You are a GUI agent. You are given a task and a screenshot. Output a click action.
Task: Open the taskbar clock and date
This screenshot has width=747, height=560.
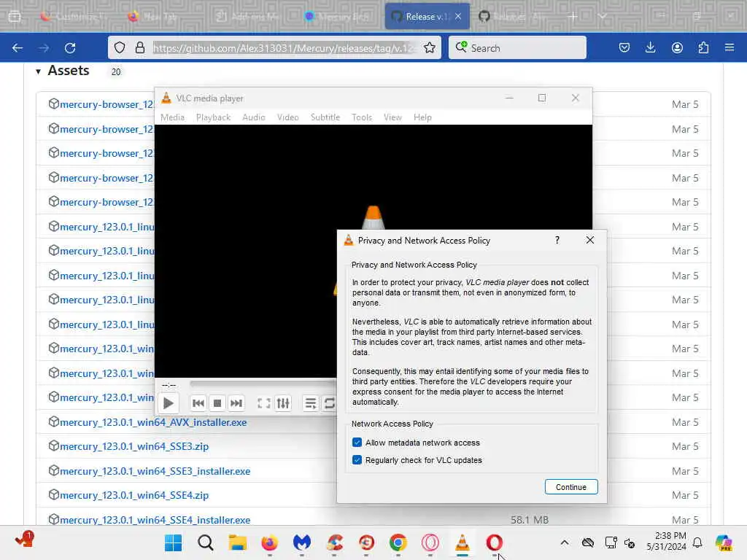click(x=667, y=542)
